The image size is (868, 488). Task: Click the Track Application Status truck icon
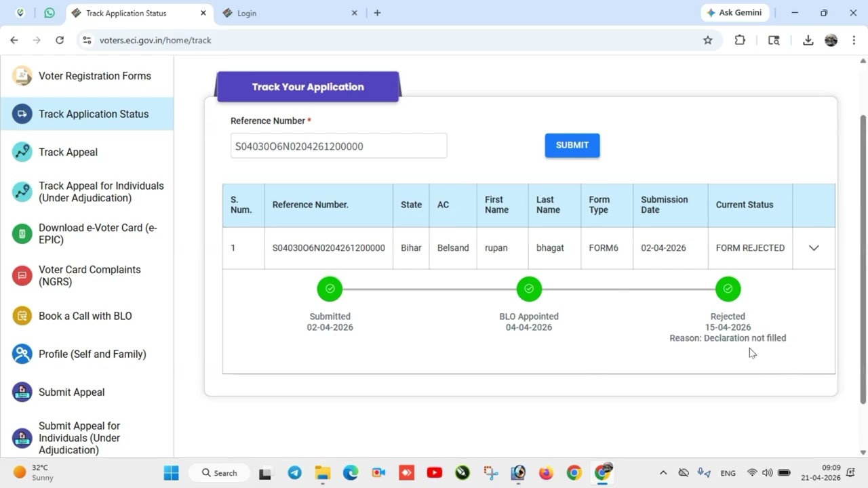coord(22,114)
